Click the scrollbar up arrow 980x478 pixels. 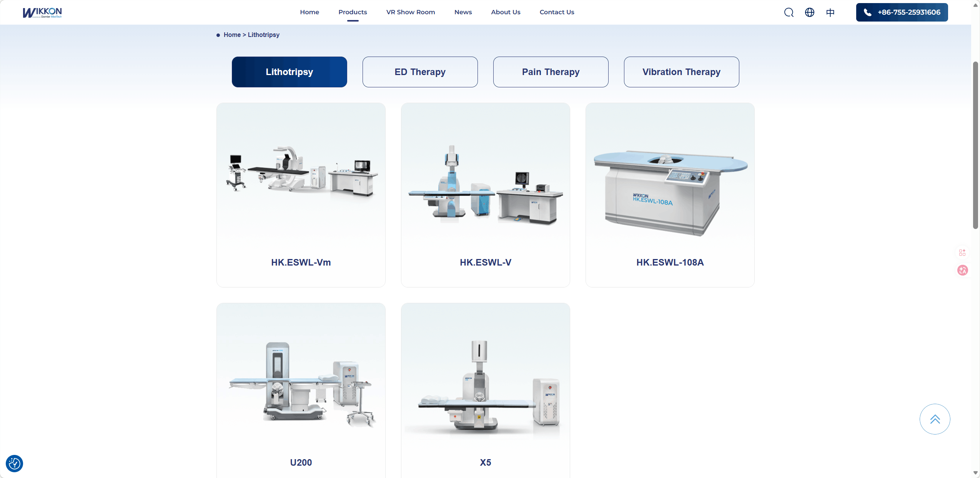(975, 5)
